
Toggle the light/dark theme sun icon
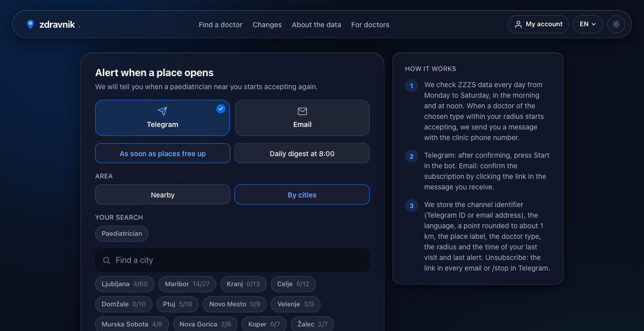(616, 24)
